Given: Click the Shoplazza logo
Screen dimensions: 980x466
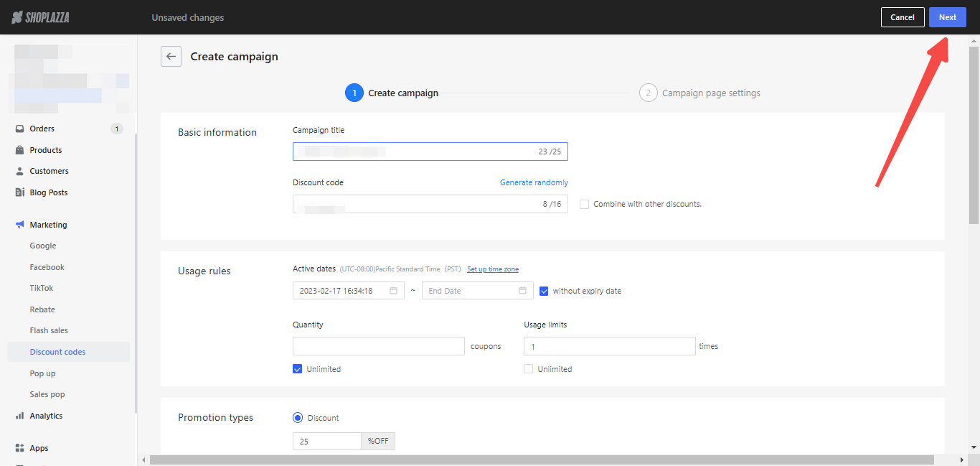Looking at the screenshot, I should 40,17.
